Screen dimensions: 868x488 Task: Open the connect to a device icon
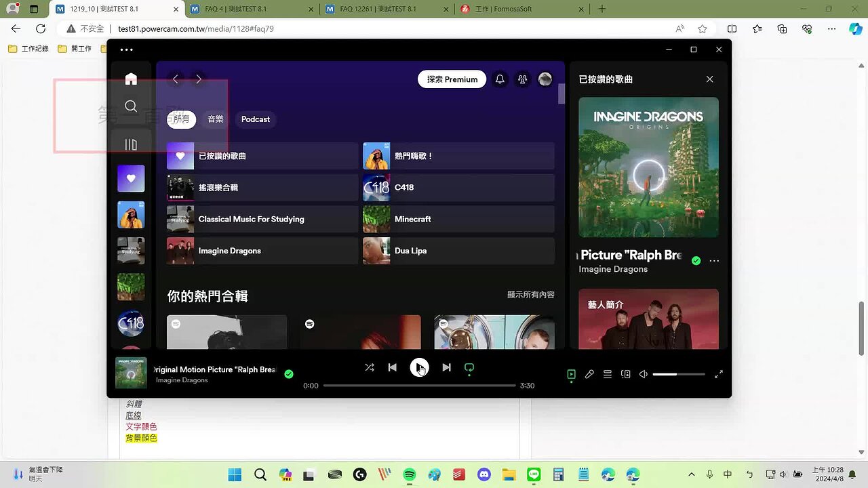626,374
